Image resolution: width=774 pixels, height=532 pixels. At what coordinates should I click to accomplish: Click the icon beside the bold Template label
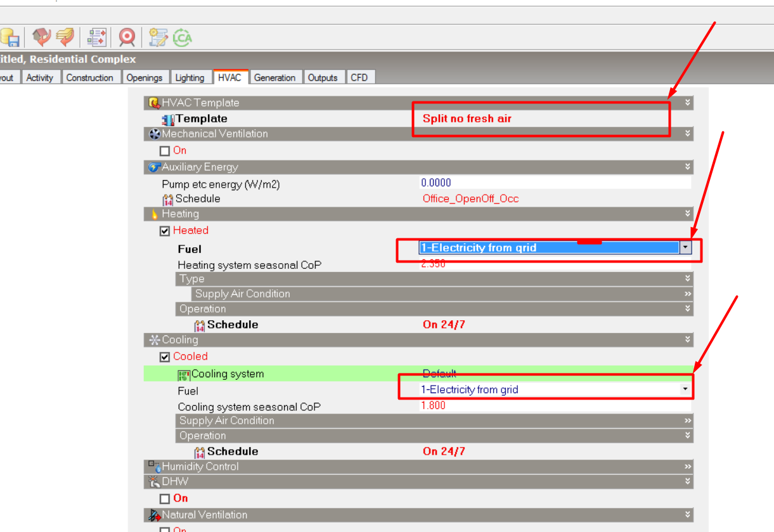point(168,119)
